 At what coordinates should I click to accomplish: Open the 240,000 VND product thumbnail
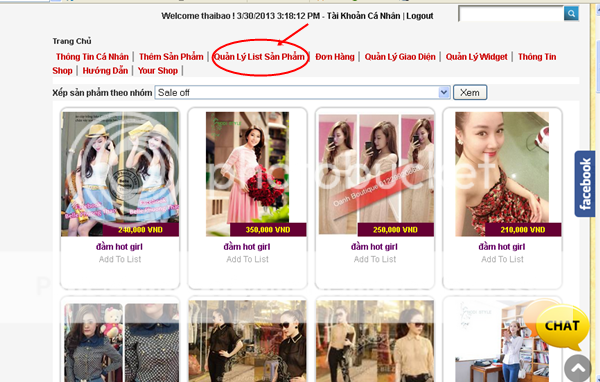[x=120, y=173]
